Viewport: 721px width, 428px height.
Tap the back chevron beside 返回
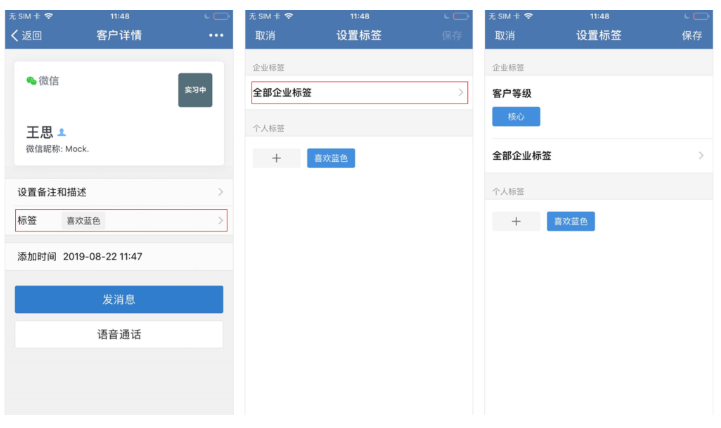(x=14, y=36)
